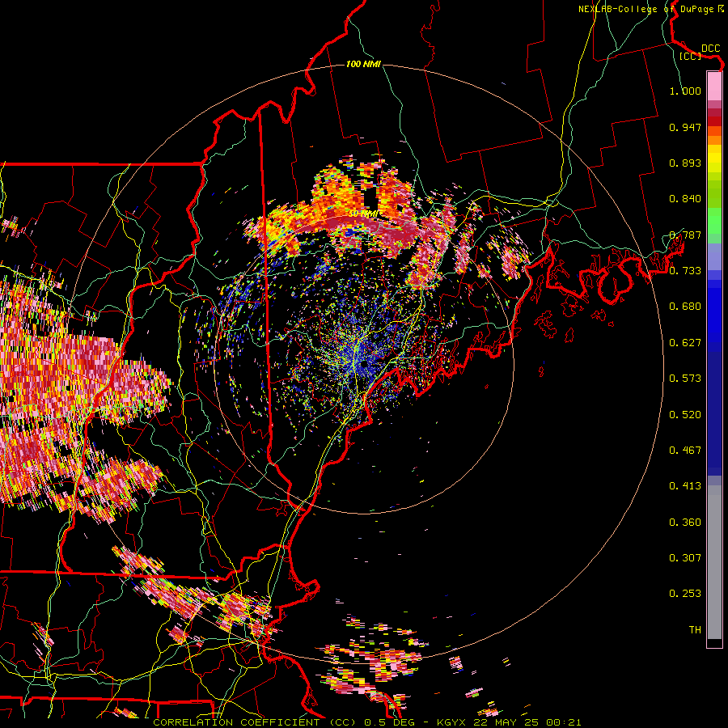728x728 pixels.
Task: Click the DCC product label
Action: click(710, 48)
